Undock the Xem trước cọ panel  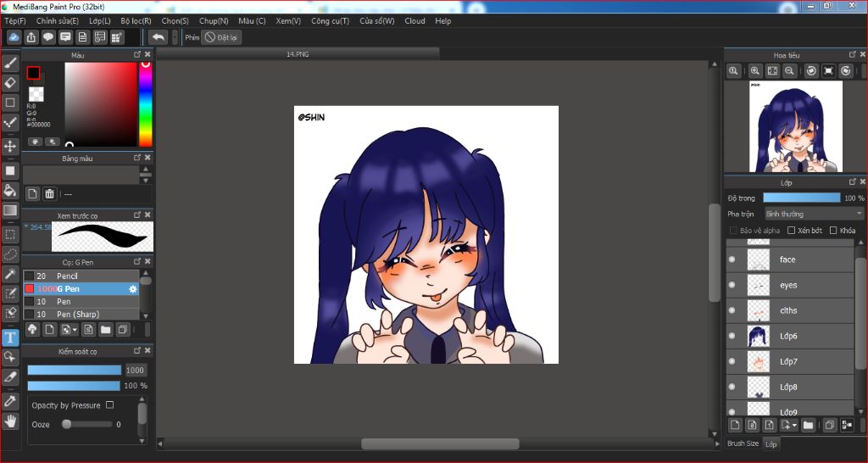coord(137,215)
